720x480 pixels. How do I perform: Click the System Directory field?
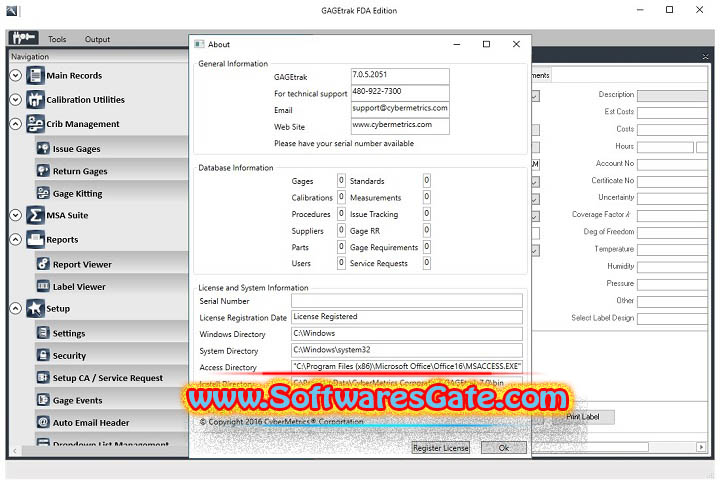[407, 350]
